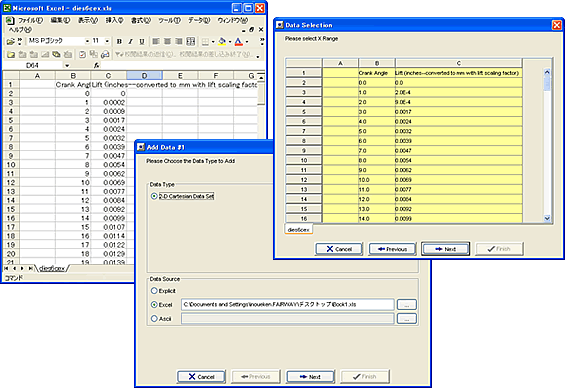The height and width of the screenshot is (388, 565).
Task: Click the Excel workbook icon in menu bar
Action: pos(9,20)
